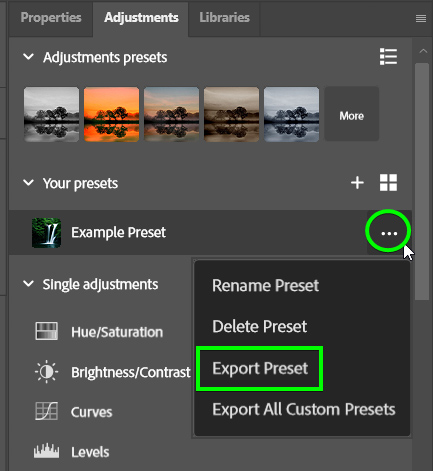
Task: Apply the orange sunset preset thumbnail
Action: click(x=111, y=114)
